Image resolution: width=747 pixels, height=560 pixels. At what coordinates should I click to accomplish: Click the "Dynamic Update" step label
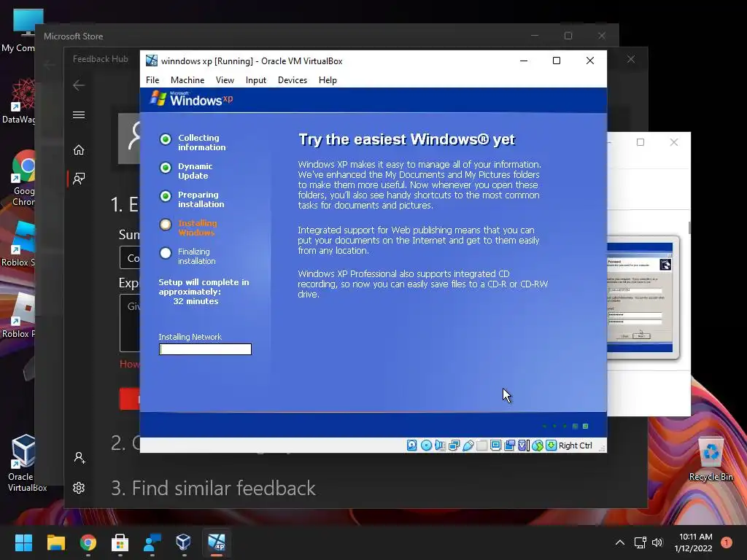coord(195,171)
